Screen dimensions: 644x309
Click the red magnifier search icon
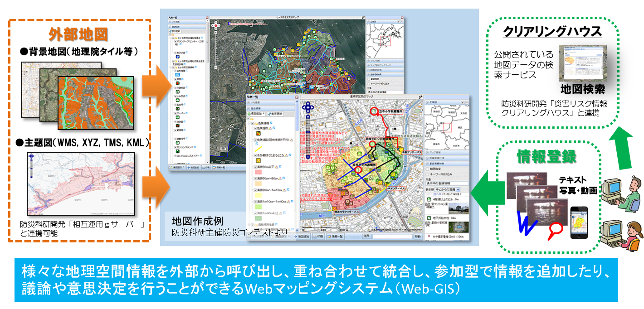click(x=555, y=233)
